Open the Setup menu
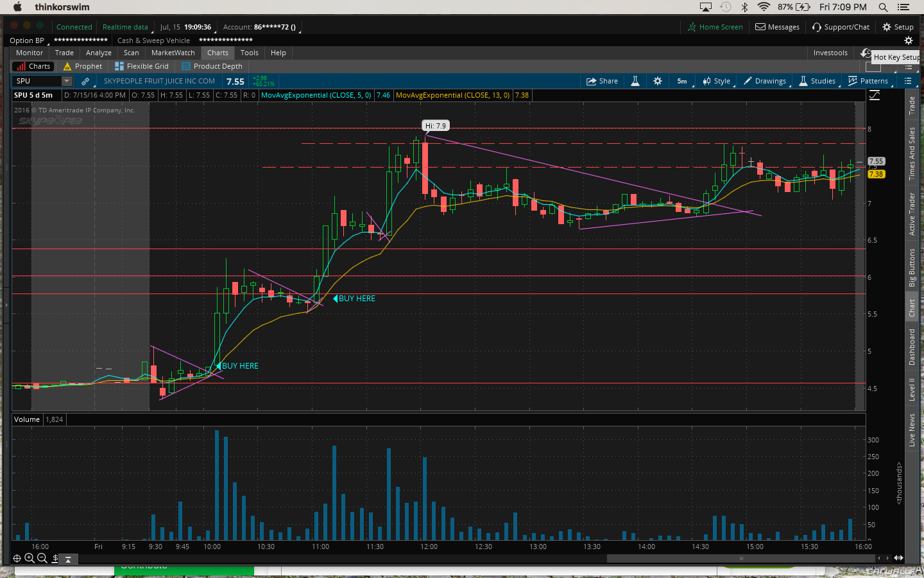Viewport: 924px width, 578px height. coord(898,27)
